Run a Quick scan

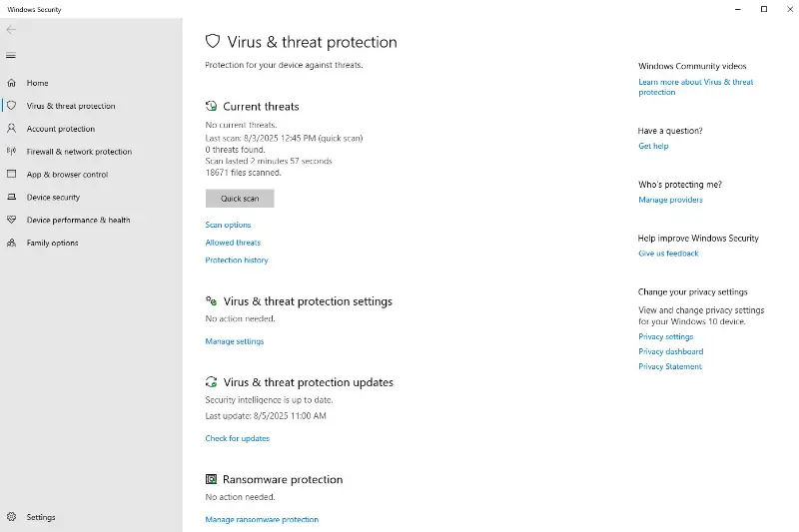point(240,199)
